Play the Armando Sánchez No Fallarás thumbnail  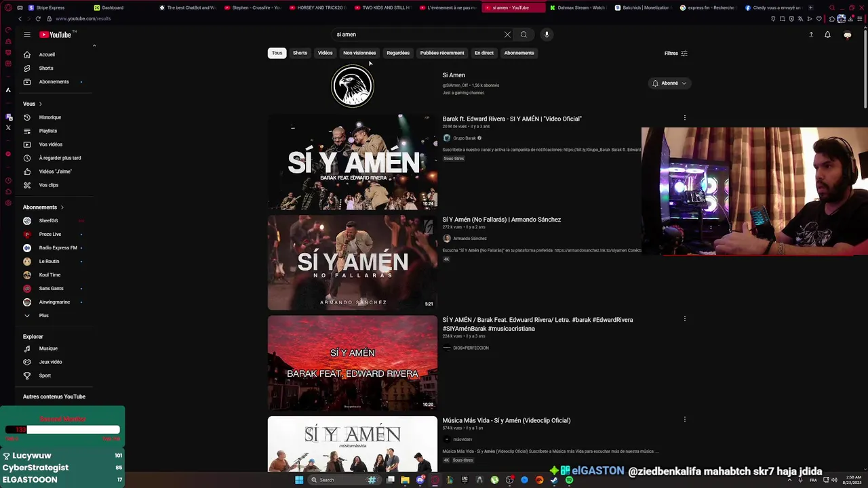pyautogui.click(x=353, y=262)
